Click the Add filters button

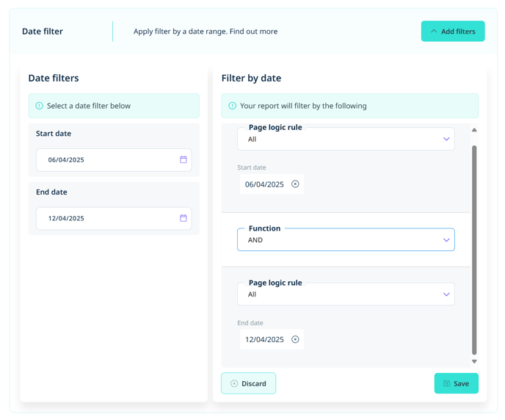point(452,32)
